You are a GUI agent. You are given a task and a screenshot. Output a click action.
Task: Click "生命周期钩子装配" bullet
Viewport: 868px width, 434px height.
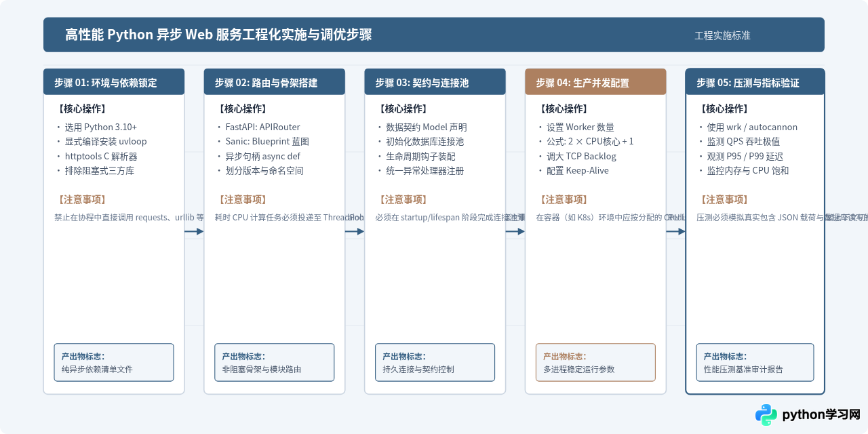click(420, 156)
